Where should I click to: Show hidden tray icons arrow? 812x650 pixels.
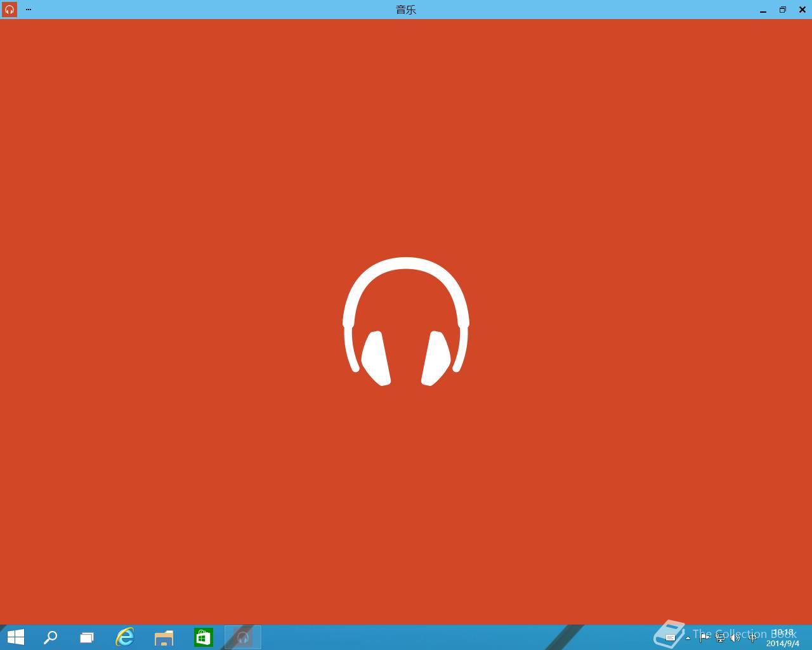coord(688,638)
